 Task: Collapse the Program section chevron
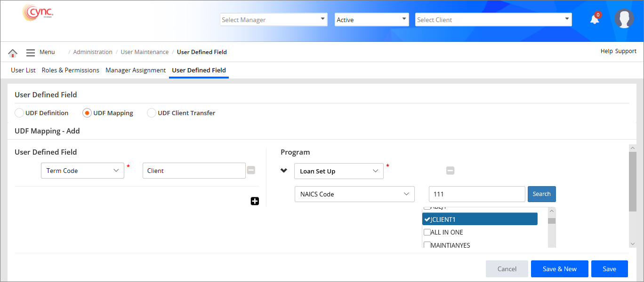coord(284,171)
